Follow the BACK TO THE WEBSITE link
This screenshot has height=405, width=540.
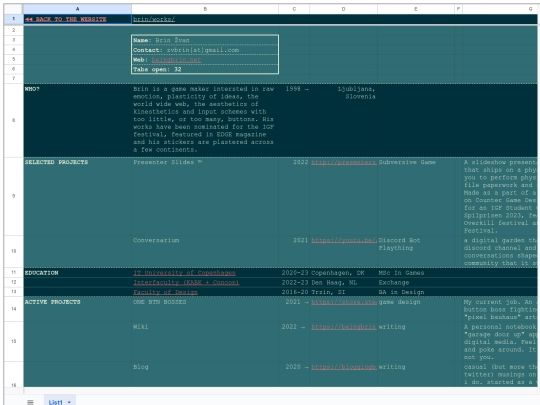66,19
